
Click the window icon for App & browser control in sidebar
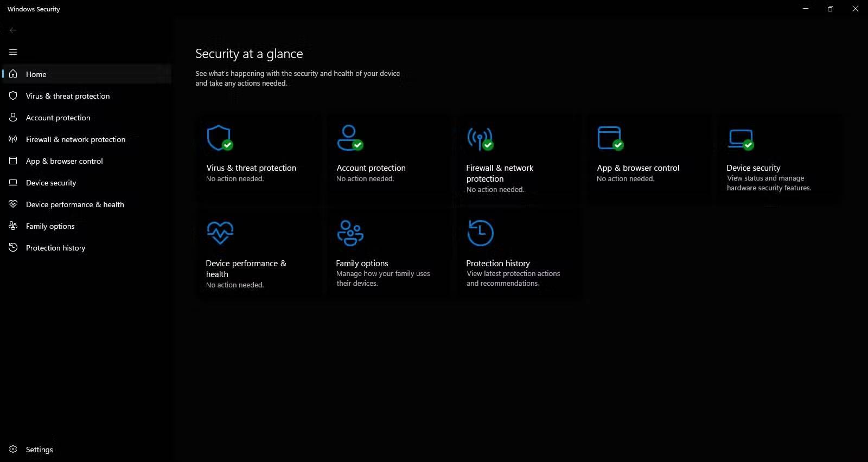[x=13, y=161]
